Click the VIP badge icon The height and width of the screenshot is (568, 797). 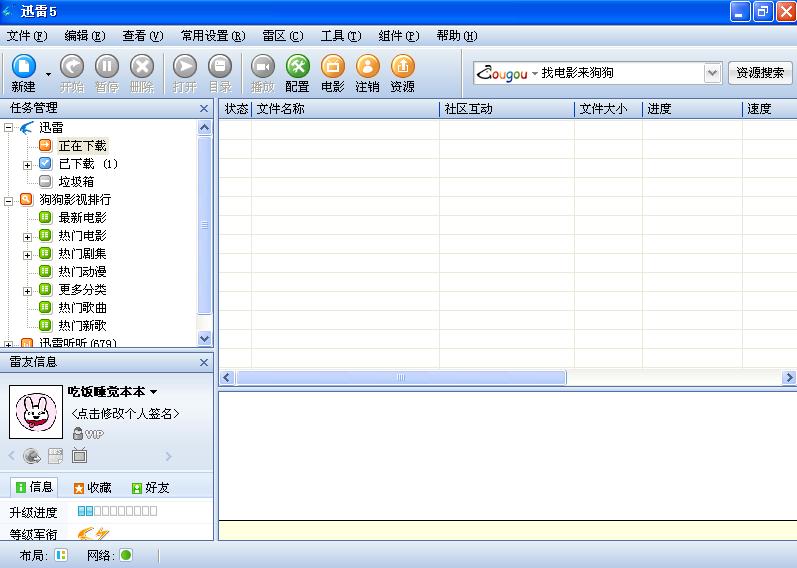(88, 434)
